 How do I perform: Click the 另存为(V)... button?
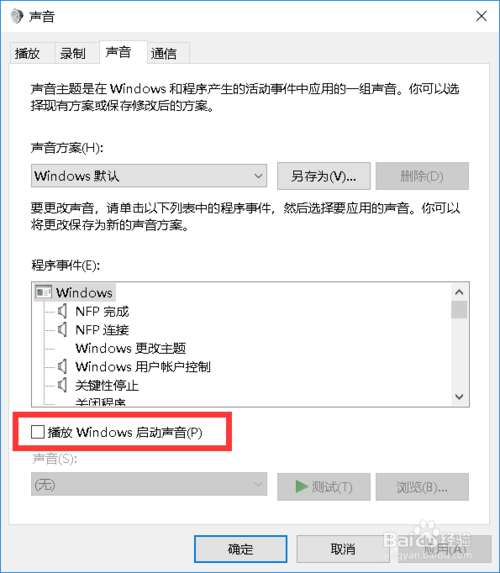[x=324, y=176]
